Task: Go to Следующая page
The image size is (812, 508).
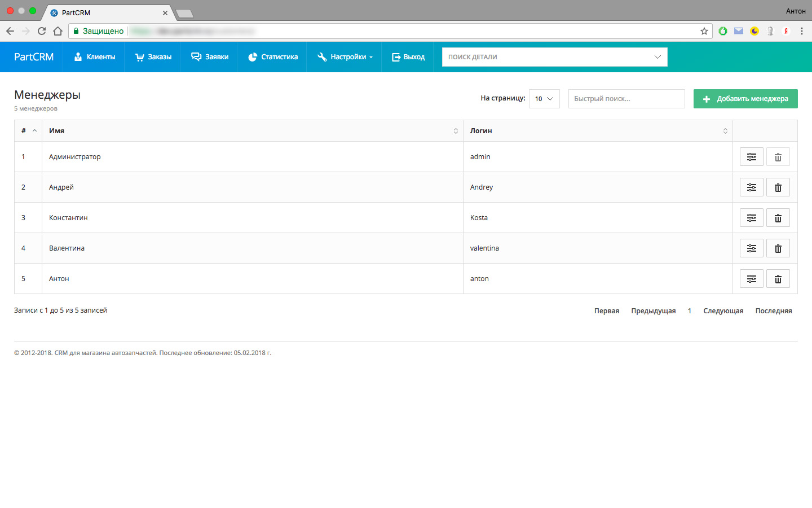Action: click(x=723, y=311)
